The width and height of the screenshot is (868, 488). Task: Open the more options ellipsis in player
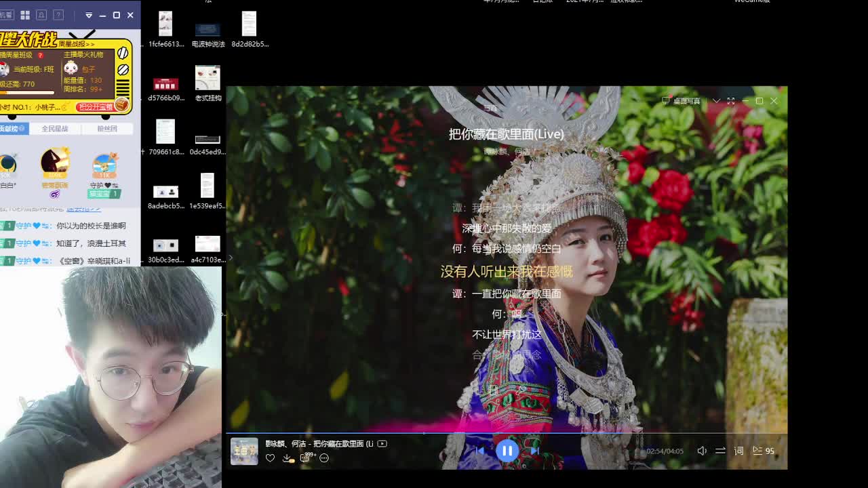(x=324, y=458)
